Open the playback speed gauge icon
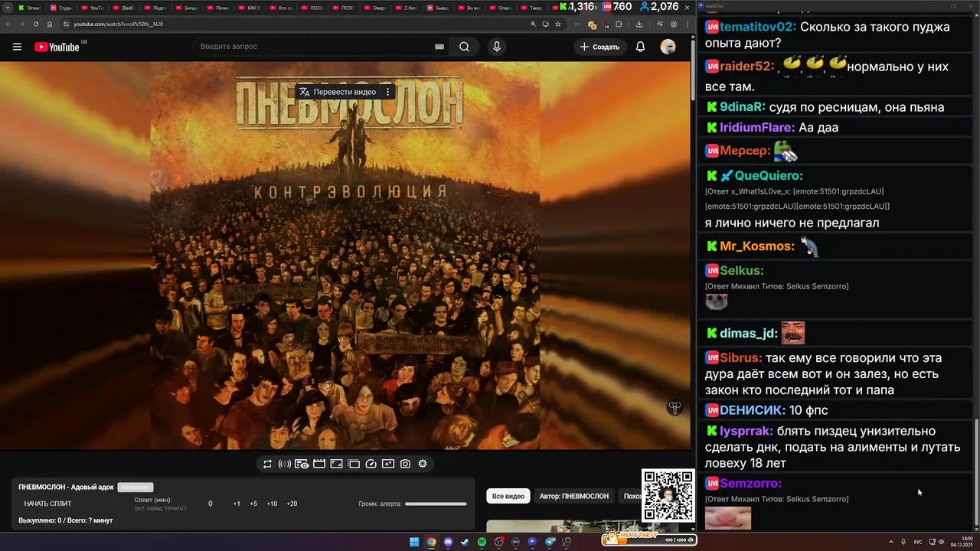 371,464
